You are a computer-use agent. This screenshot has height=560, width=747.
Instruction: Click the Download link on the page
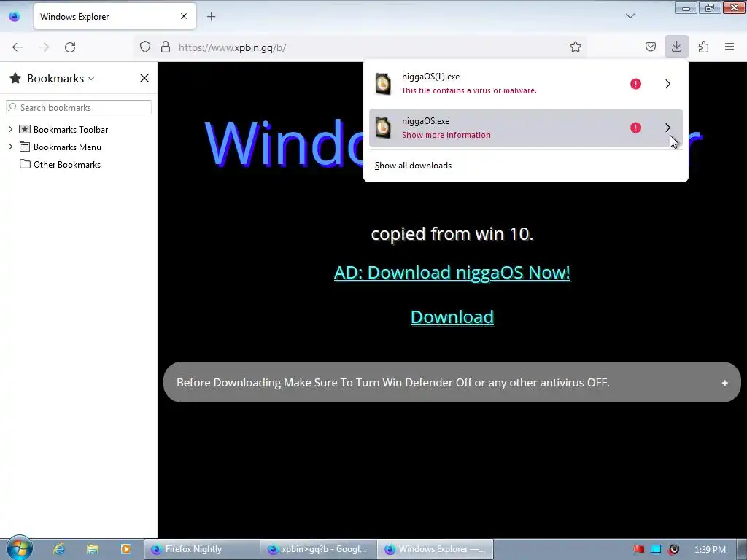[x=452, y=316]
